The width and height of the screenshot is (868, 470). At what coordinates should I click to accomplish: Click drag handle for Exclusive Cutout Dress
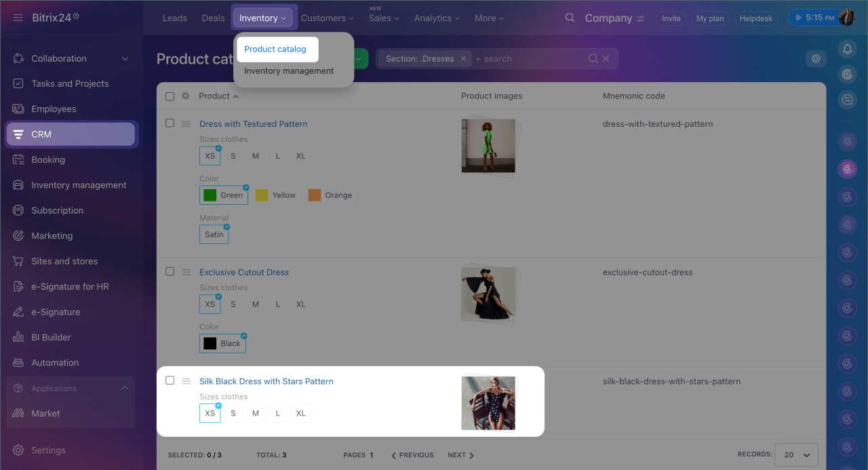coord(186,272)
